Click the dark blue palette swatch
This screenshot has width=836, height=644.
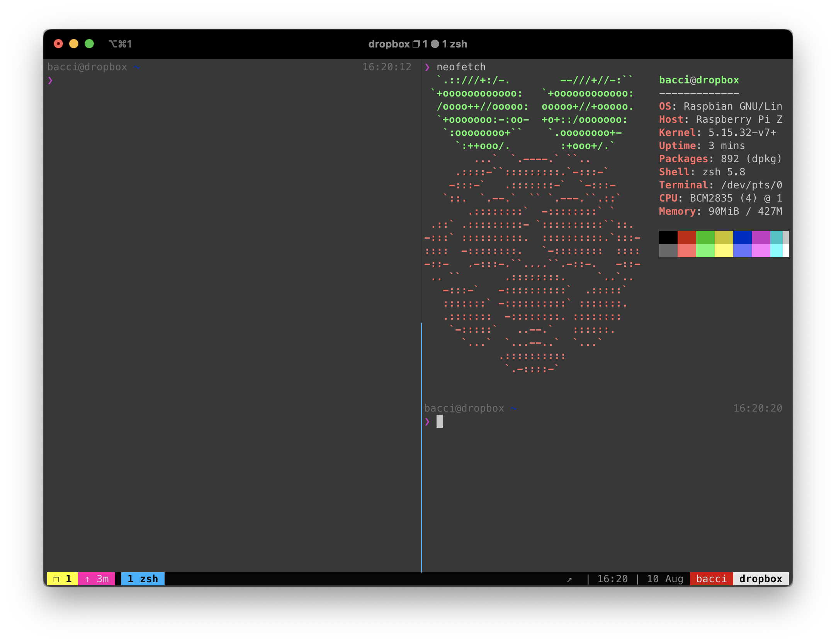point(742,237)
